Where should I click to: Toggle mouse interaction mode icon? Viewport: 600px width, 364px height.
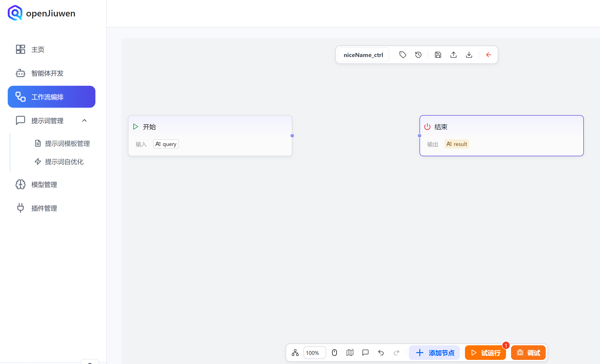pyautogui.click(x=334, y=352)
